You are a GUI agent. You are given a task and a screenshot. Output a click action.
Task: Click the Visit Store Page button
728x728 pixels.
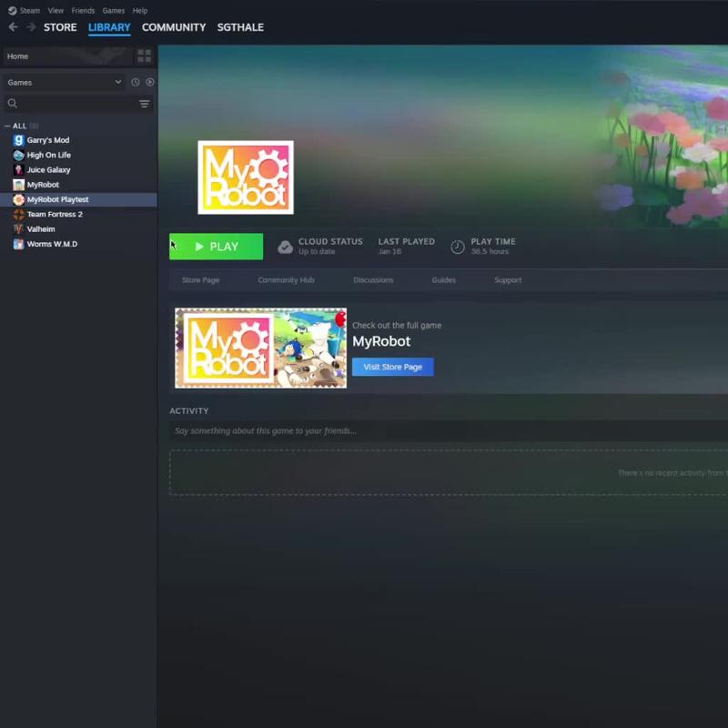[x=393, y=367]
